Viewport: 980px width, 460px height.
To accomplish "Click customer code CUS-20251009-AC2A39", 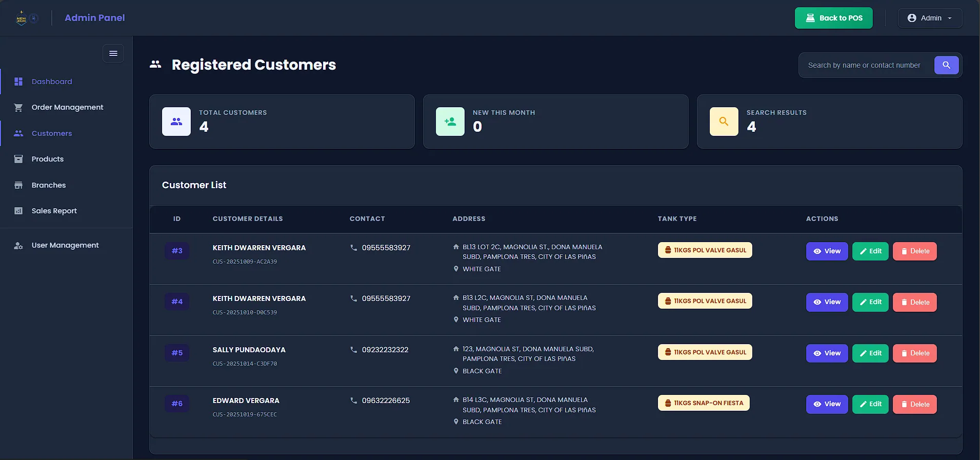I will pyautogui.click(x=245, y=262).
